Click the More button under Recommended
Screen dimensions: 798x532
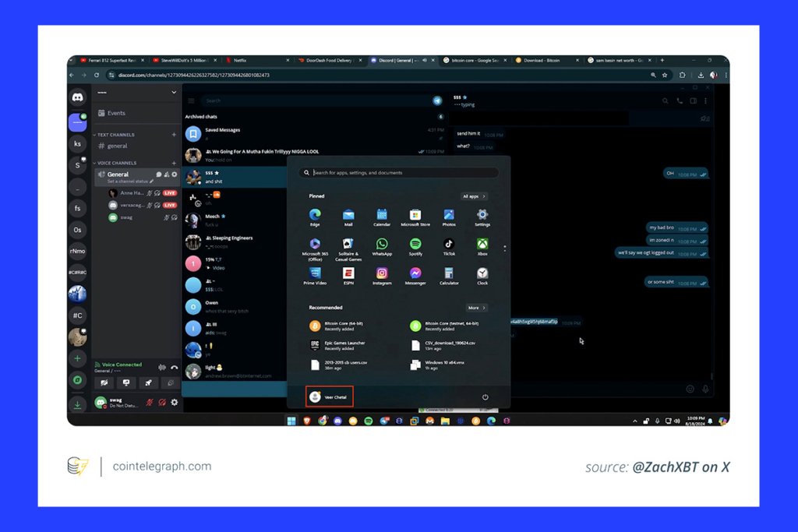point(476,308)
